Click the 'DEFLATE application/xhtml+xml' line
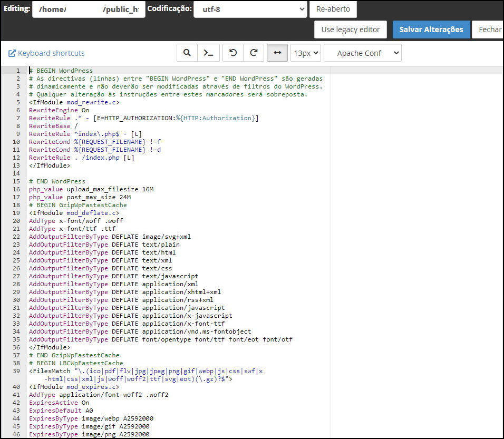The height and width of the screenshot is (439, 504). [x=125, y=292]
